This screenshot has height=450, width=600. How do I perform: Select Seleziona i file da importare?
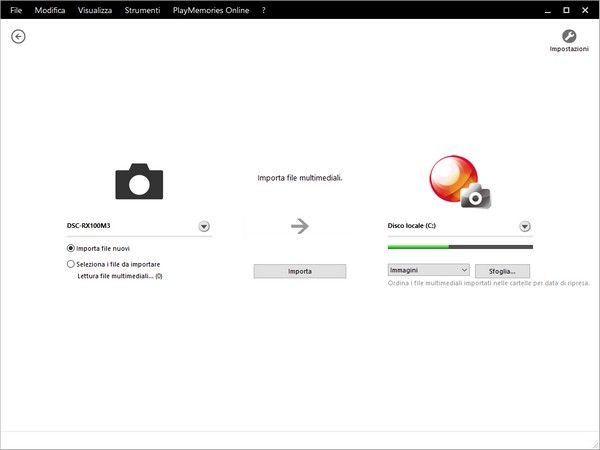point(71,264)
